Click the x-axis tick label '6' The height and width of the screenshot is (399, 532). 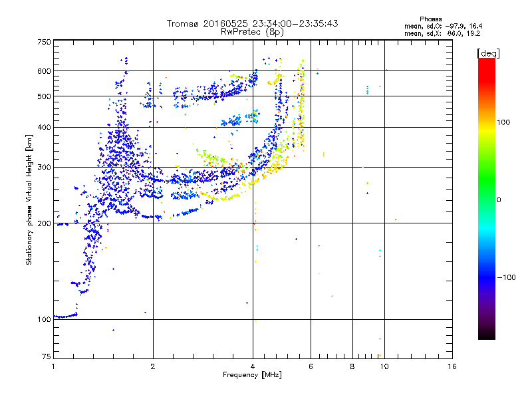311,366
